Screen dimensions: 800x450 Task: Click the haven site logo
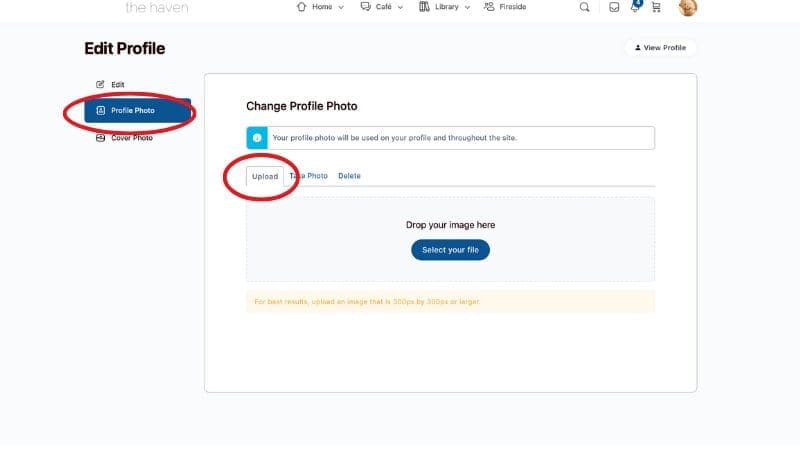tap(156, 8)
